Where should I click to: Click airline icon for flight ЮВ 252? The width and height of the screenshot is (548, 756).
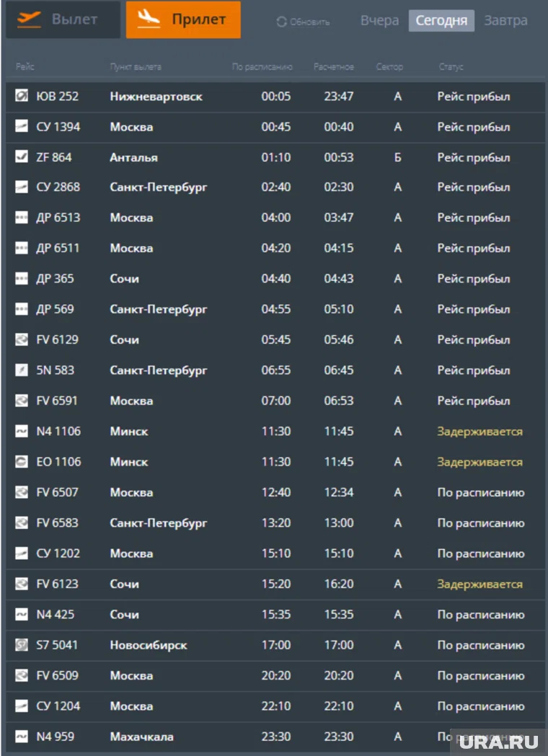[x=22, y=97]
